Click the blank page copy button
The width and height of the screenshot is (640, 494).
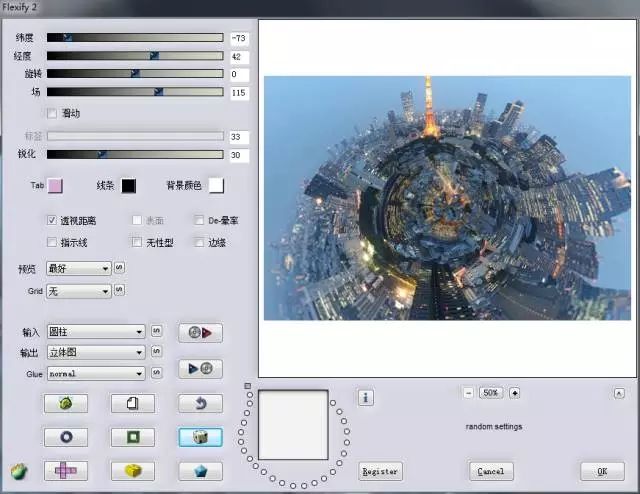(133, 404)
